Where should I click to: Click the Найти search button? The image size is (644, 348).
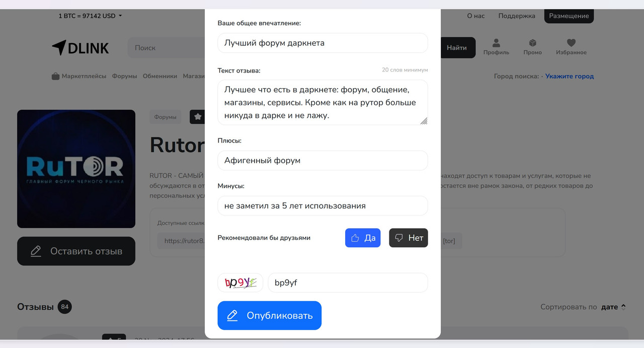(457, 48)
